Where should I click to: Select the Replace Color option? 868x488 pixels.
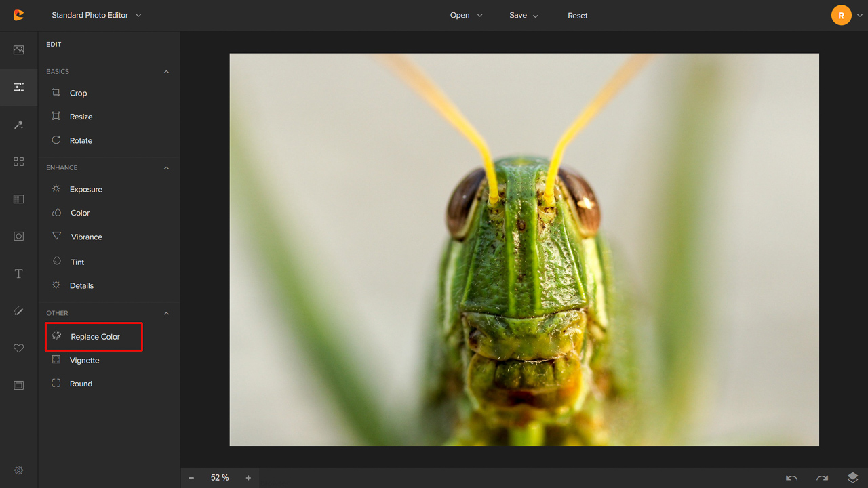tap(94, 337)
